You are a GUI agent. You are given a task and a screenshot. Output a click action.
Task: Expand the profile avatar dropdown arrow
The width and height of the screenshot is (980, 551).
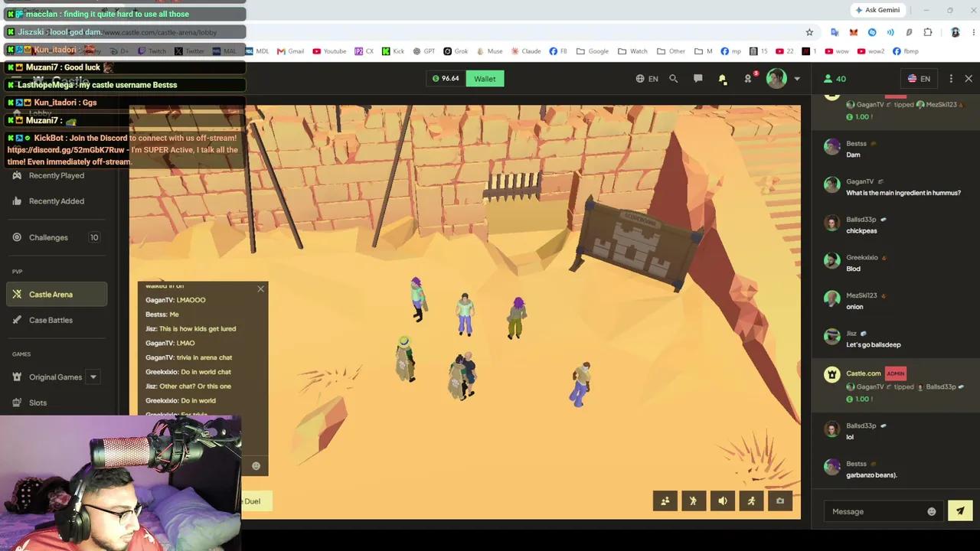coord(797,79)
